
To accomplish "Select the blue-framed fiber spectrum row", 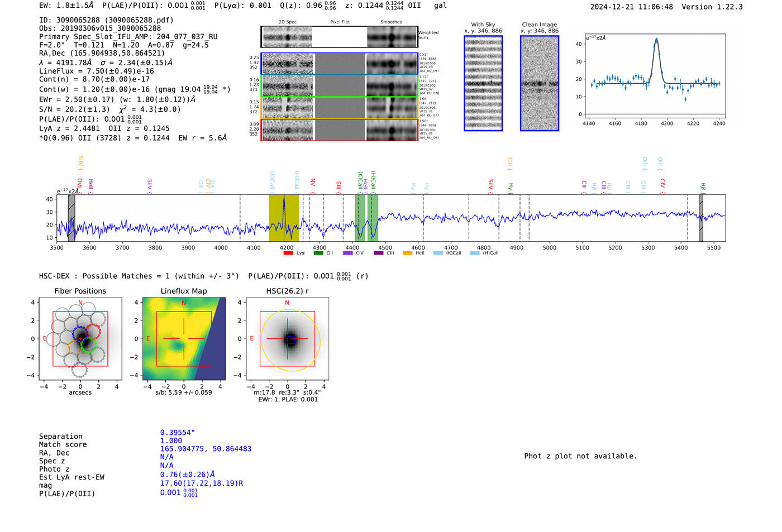I will click(x=339, y=64).
